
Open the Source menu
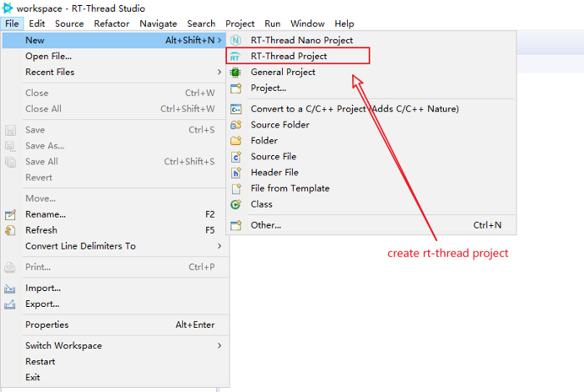click(69, 24)
